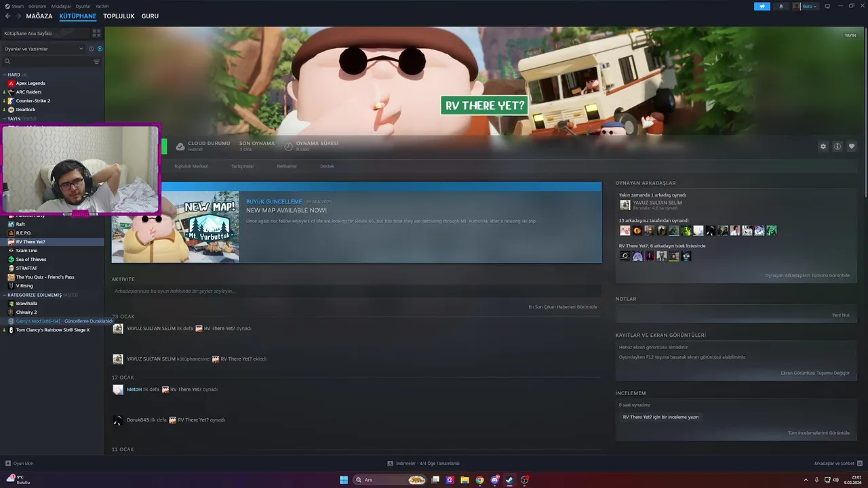
Task: Open game settings gear icon
Action: click(x=823, y=146)
